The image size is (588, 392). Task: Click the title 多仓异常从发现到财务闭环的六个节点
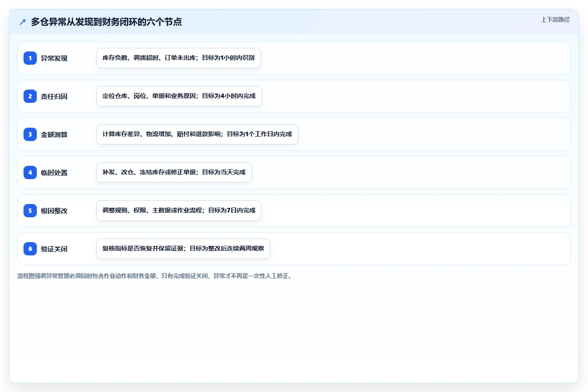107,22
